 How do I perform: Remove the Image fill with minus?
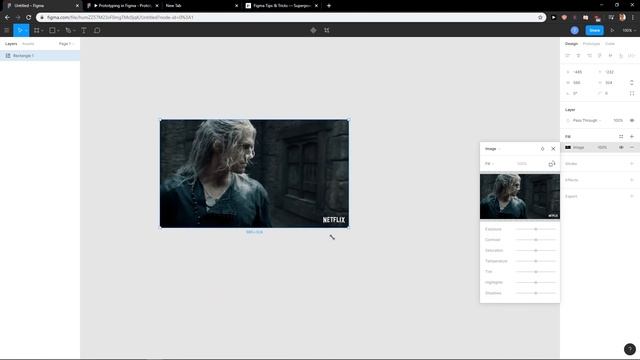(x=632, y=147)
